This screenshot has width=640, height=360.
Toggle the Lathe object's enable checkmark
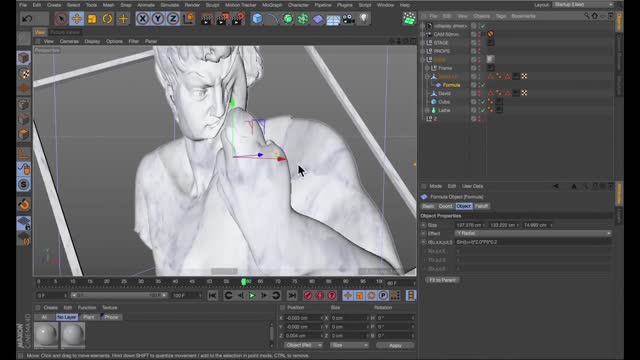tap(483, 110)
